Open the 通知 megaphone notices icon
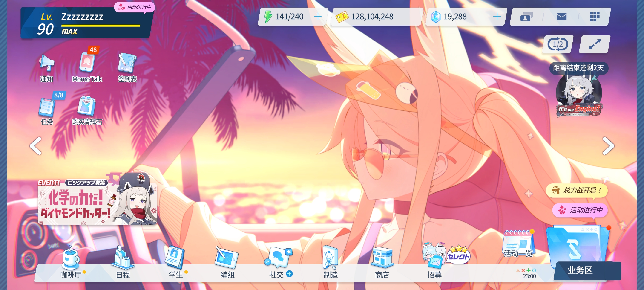This screenshot has height=290, width=644. [x=47, y=68]
